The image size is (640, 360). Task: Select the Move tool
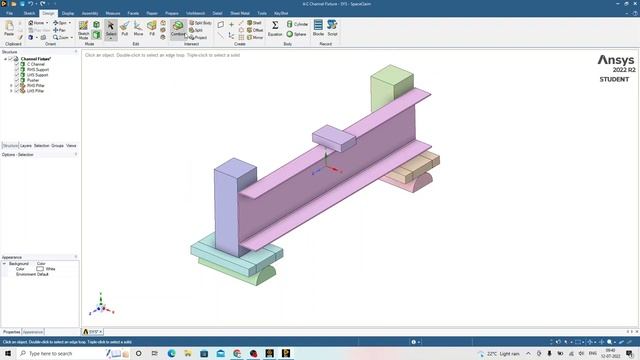click(138, 29)
